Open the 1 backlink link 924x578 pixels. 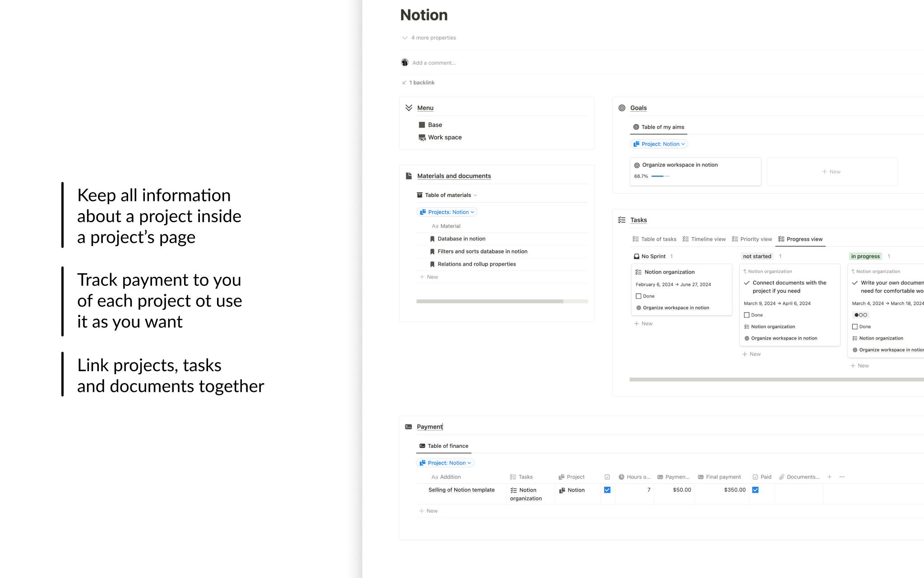[420, 82]
